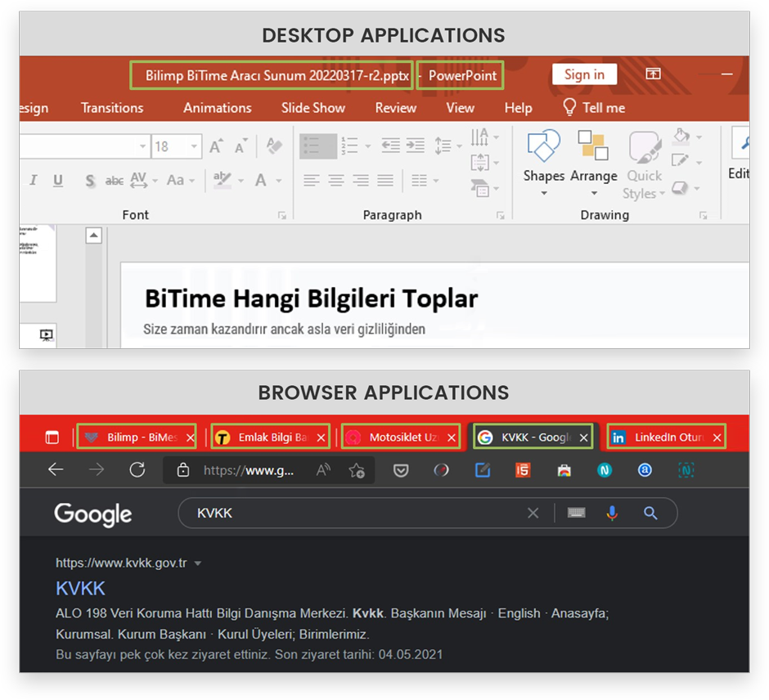Click the Pocket extension icon

[401, 470]
